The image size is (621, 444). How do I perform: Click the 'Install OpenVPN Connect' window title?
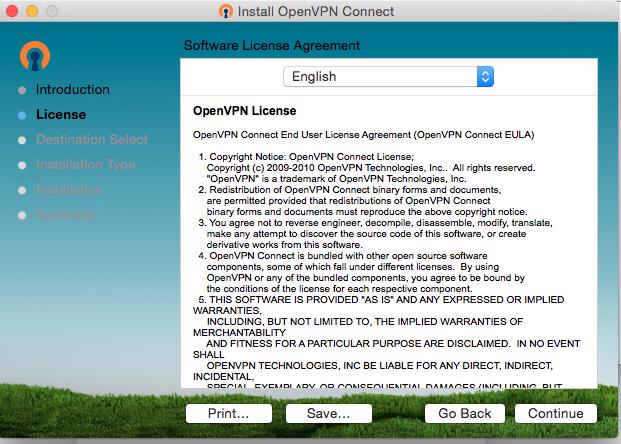(316, 11)
